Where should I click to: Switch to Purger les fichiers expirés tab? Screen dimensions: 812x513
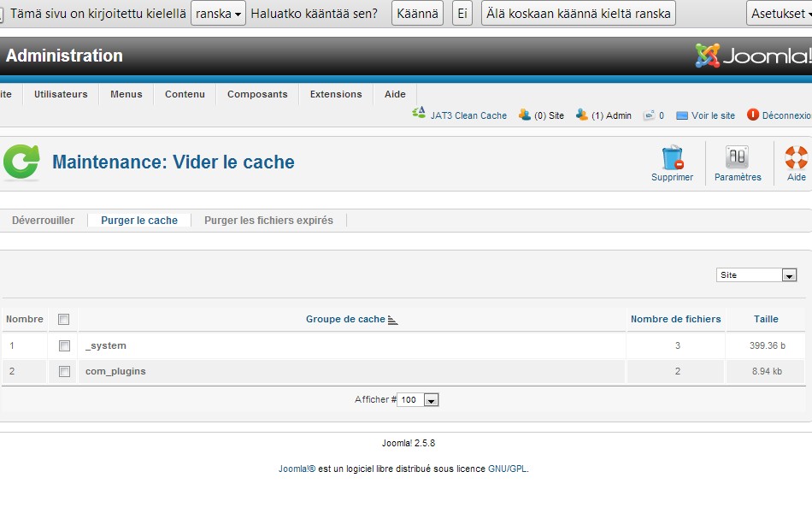coord(268,221)
